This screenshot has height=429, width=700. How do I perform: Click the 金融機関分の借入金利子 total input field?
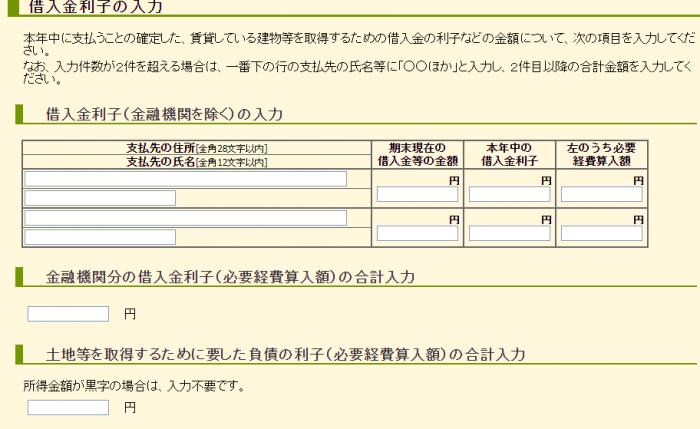click(68, 314)
